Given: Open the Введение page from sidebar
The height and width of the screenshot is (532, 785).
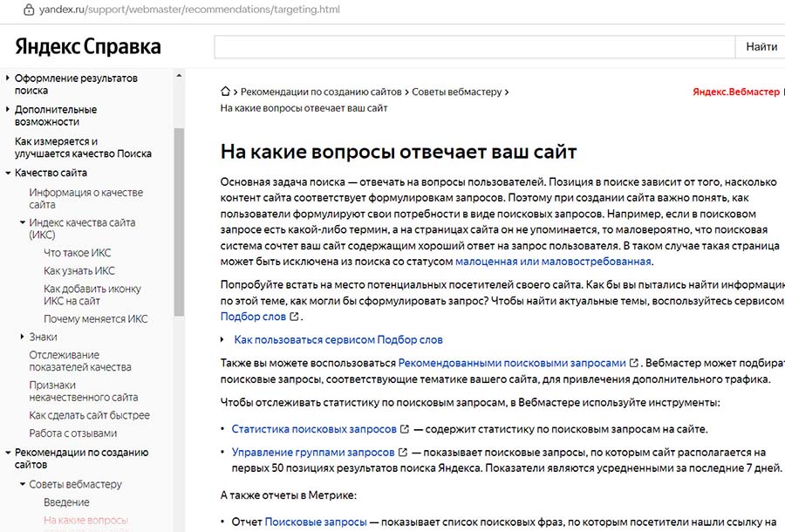Looking at the screenshot, I should [x=68, y=501].
